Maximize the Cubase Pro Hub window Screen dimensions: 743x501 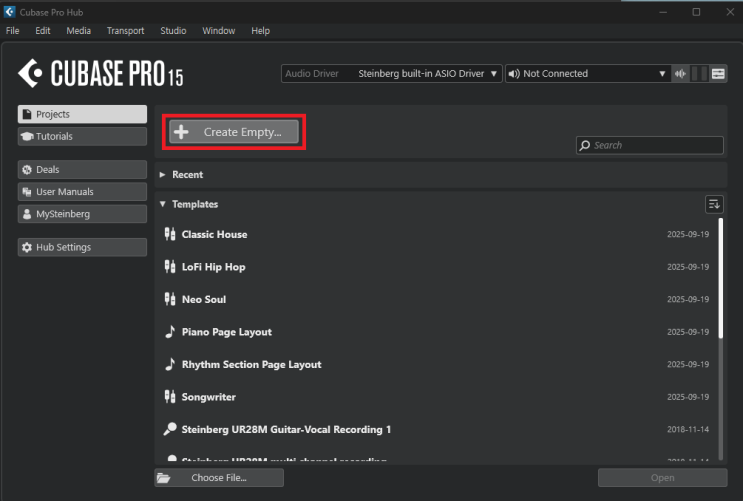[696, 12]
